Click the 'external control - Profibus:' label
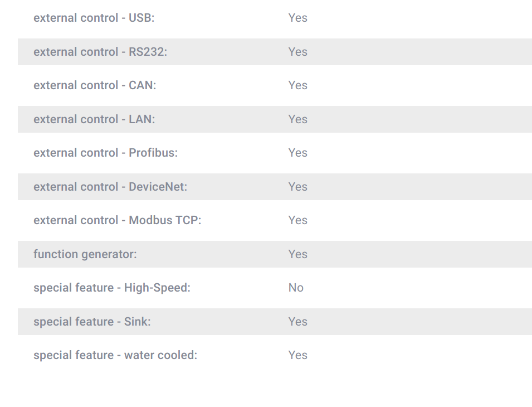This screenshot has height=407, width=532. 105,153
